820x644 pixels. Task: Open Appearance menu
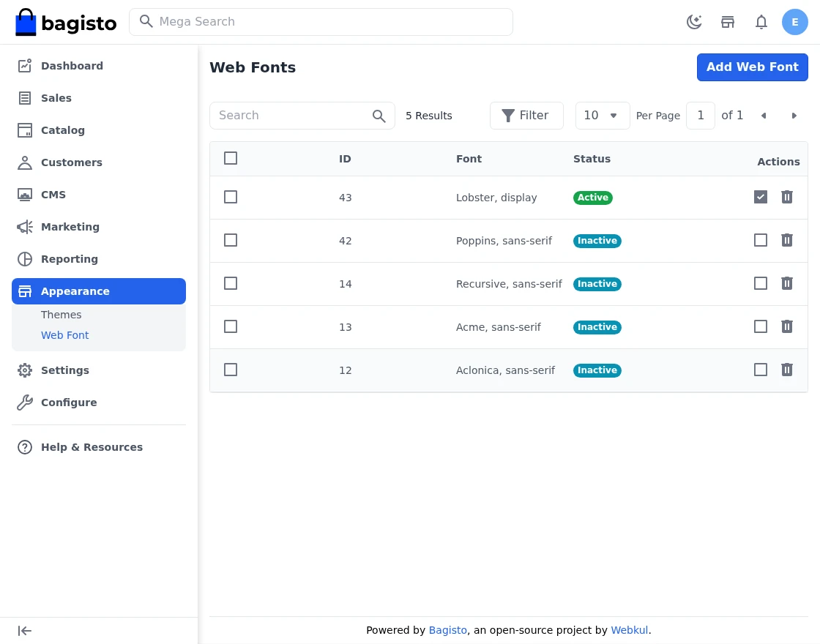(99, 291)
